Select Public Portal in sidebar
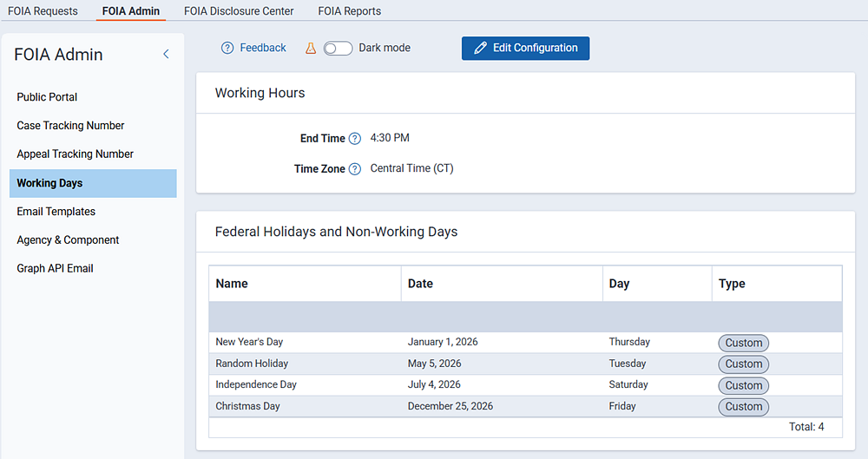 click(93, 97)
